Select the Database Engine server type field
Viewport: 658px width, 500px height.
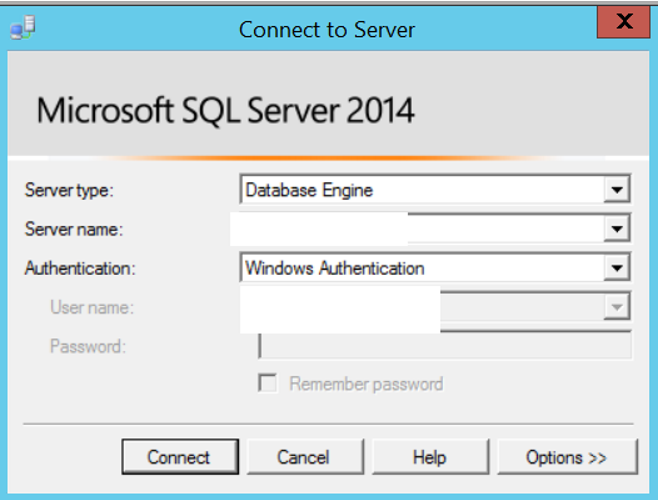[435, 190]
